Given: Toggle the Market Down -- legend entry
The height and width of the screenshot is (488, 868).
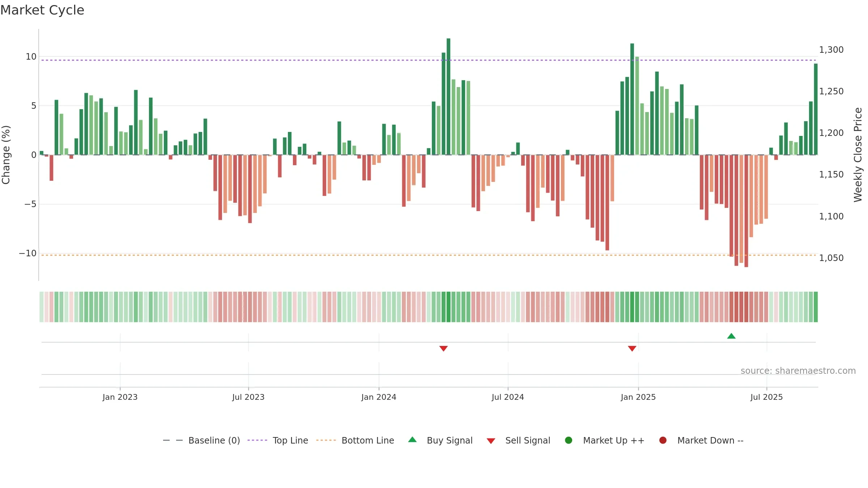Looking at the screenshot, I should pyautogui.click(x=701, y=440).
